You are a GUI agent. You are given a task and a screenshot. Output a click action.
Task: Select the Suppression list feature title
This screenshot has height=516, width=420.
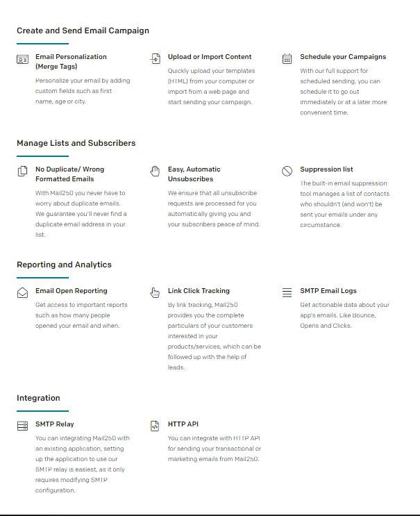(326, 169)
